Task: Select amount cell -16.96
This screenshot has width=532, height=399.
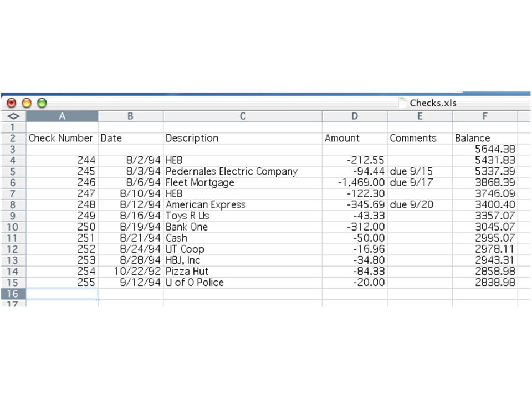Action: pos(355,249)
